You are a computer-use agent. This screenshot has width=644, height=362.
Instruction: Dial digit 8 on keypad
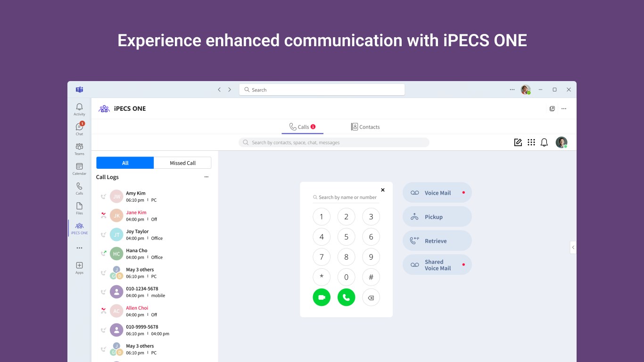[x=346, y=257]
